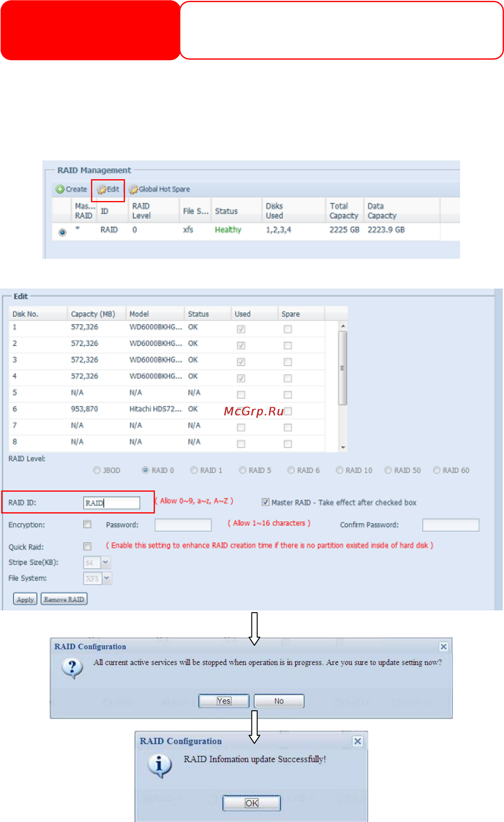Image resolution: width=504 pixels, height=822 pixels.
Task: Click the Disk No. column header
Action: tap(38, 314)
